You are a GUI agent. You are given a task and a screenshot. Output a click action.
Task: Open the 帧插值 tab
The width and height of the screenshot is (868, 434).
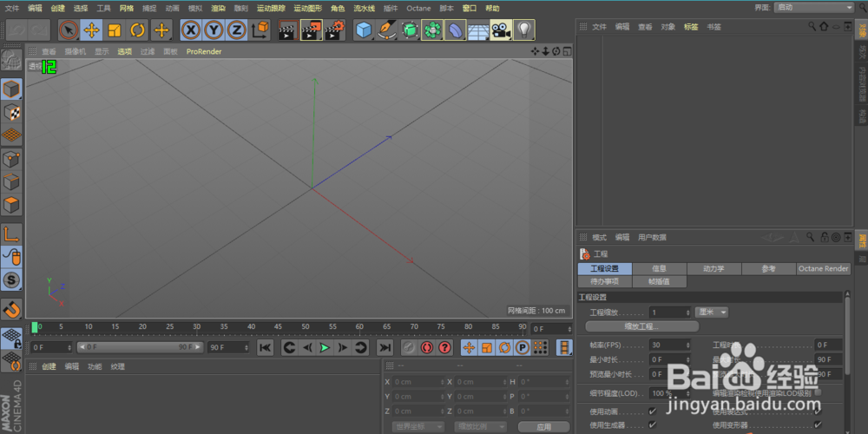tap(660, 281)
